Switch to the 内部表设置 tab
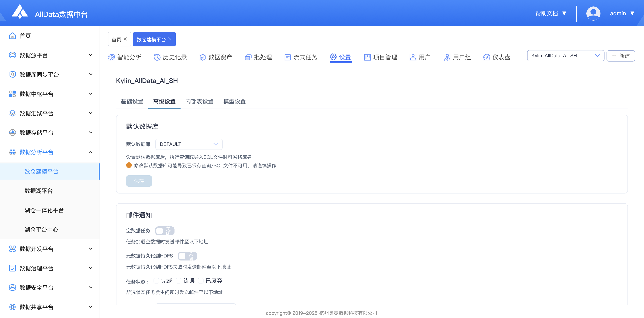This screenshot has width=644, height=318. tap(199, 101)
